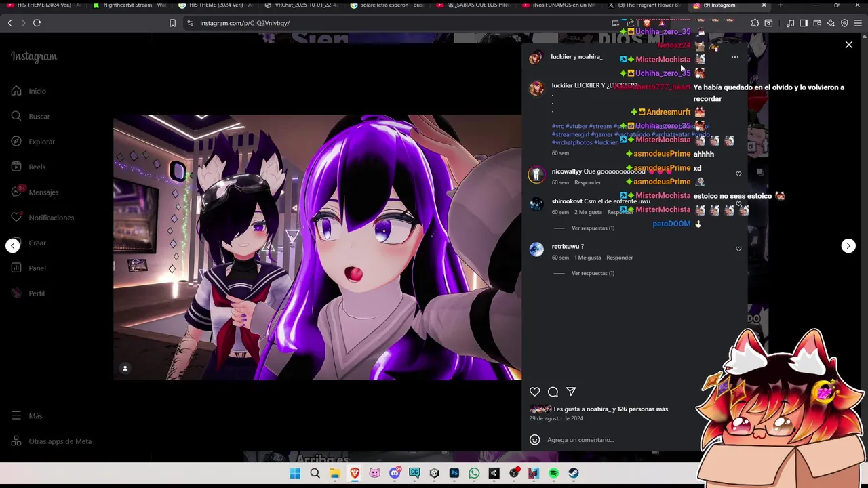Expand replies under shirookovt's comment
This screenshot has width=868, height=488.
click(x=593, y=228)
